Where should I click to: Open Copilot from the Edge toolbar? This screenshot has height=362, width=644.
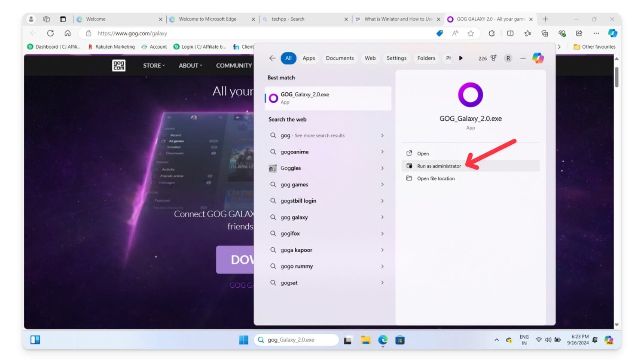(612, 33)
